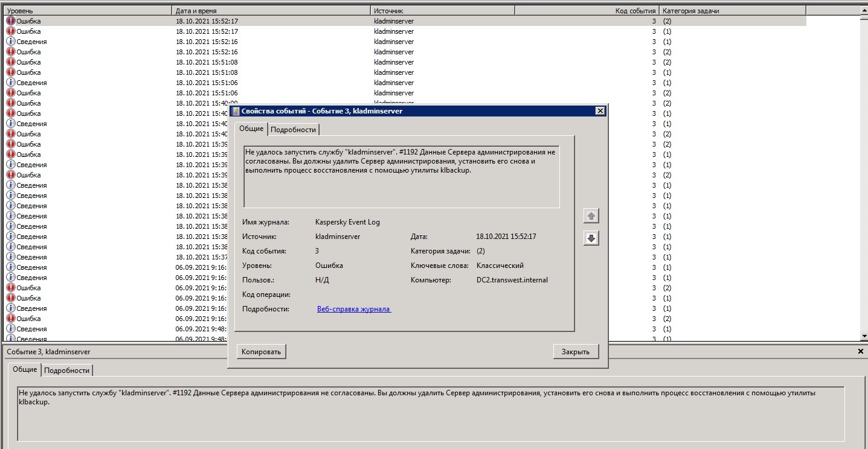Open the Веб-справка журнала link
Image resolution: width=868 pixels, height=449 pixels.
354,309
